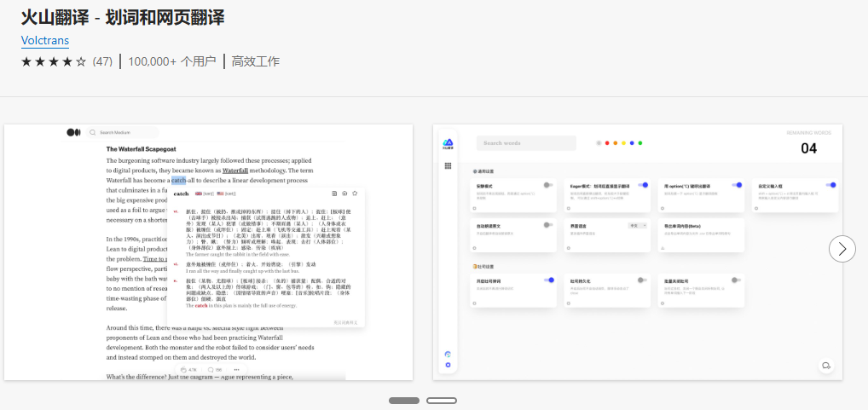Click Volctrans logo in settings sidebar
The width and height of the screenshot is (868, 410).
(448, 144)
